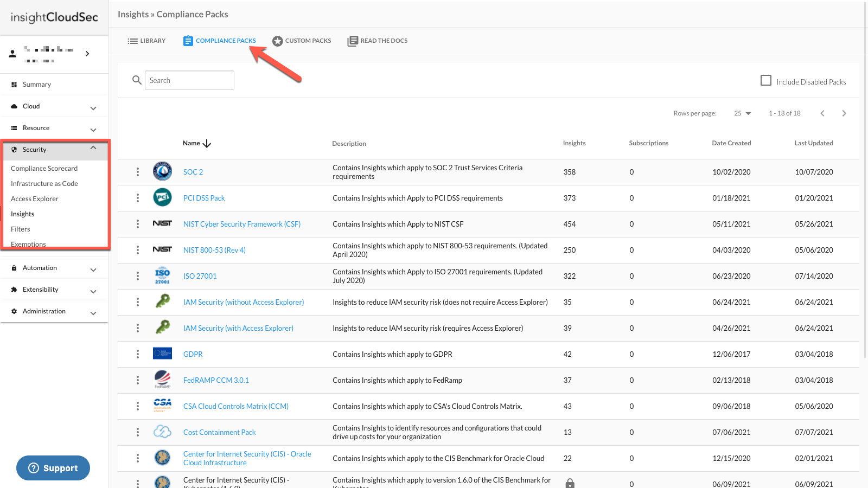
Task: Click the search magnifier icon
Action: point(137,80)
